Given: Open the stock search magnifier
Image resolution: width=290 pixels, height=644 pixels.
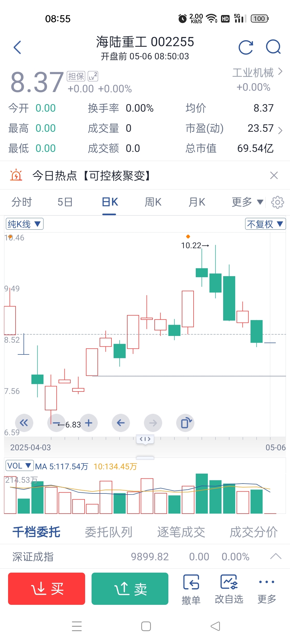Looking at the screenshot, I should click(273, 47).
